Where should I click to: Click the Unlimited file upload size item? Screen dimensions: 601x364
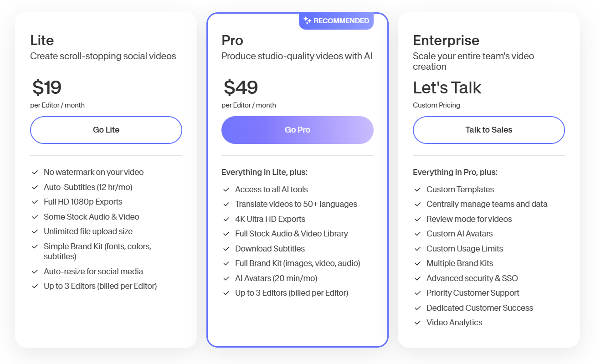pyautogui.click(x=88, y=231)
